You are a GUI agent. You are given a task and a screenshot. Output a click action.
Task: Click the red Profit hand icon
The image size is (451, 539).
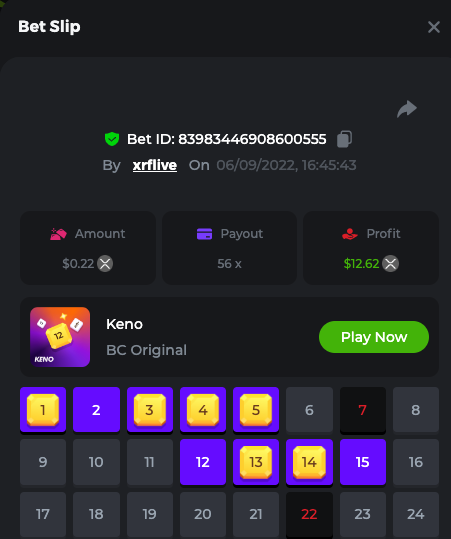coord(350,234)
